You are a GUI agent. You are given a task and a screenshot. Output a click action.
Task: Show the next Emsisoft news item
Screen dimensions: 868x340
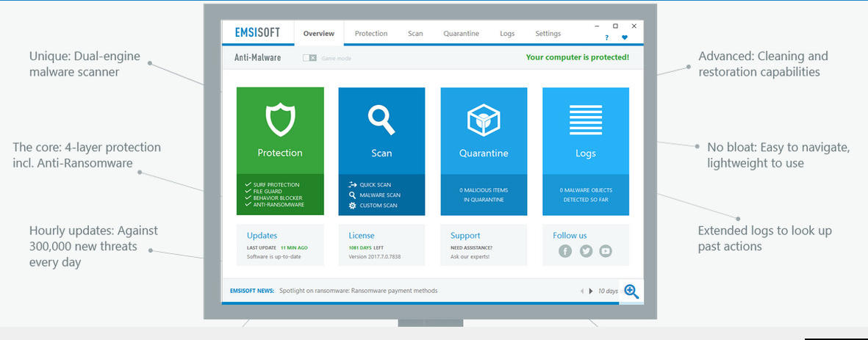[x=590, y=291]
